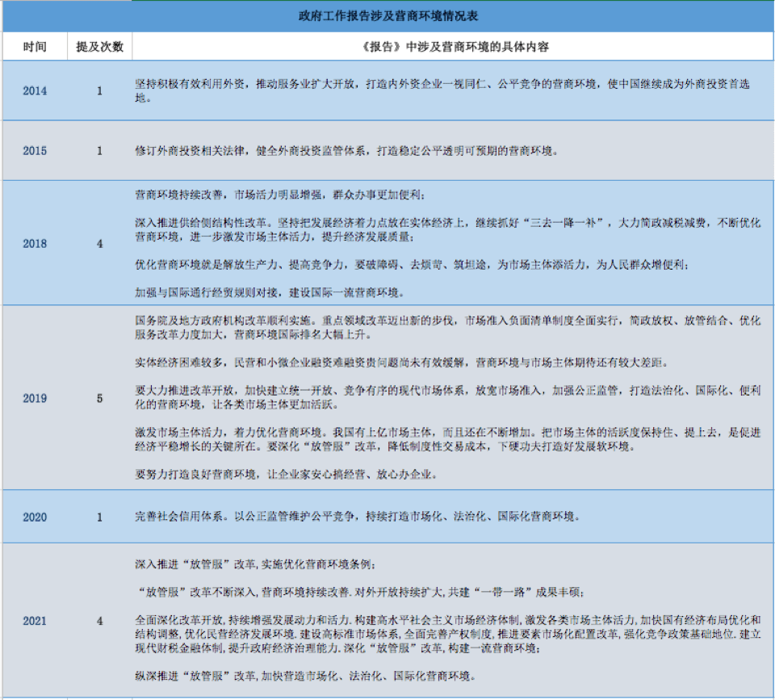This screenshot has width=775, height=700.
Task: Click the mention count 5 for 2019
Action: pyautogui.click(x=100, y=398)
